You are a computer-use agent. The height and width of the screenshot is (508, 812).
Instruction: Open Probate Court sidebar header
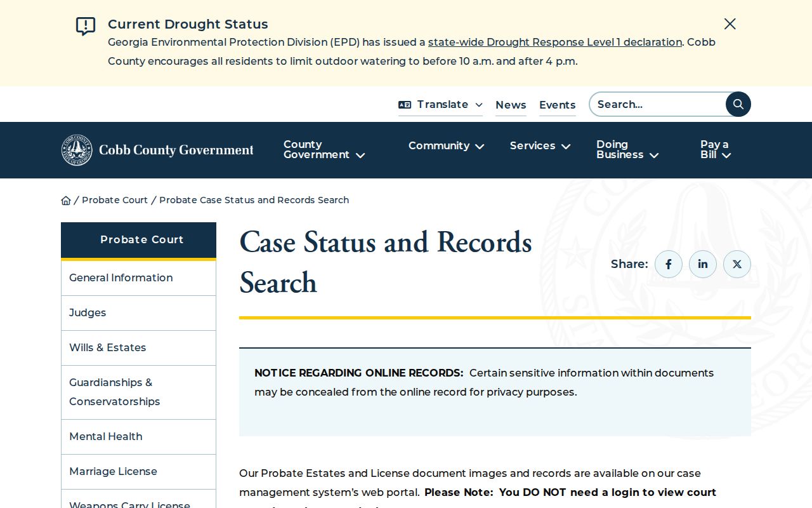point(138,240)
